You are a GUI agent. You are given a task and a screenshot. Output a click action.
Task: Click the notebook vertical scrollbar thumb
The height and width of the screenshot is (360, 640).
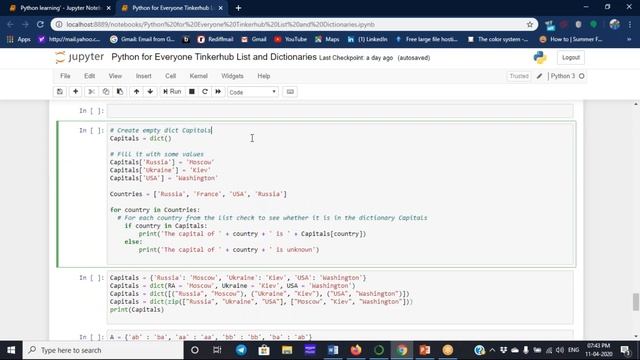(x=636, y=302)
